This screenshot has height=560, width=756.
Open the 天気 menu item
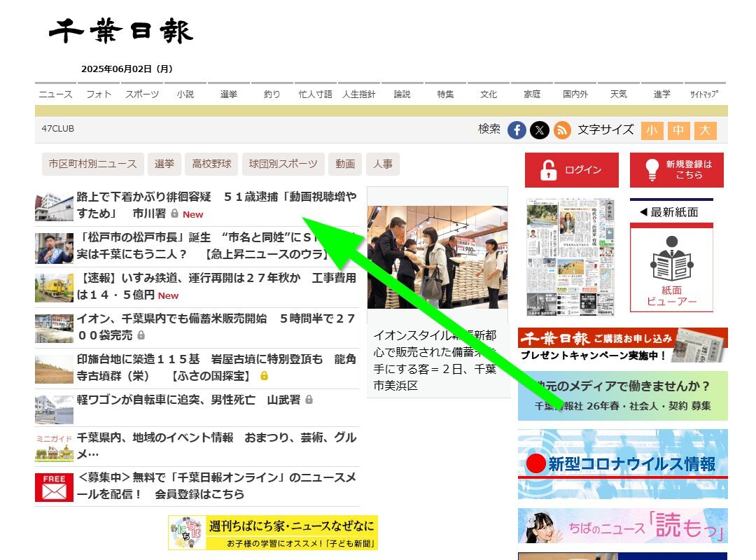coord(619,94)
